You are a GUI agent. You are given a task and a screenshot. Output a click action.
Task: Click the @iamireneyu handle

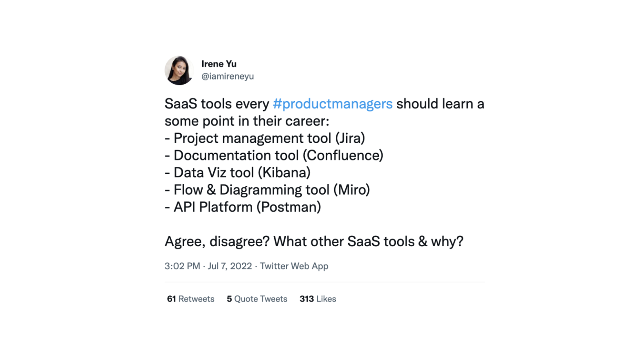(x=227, y=76)
